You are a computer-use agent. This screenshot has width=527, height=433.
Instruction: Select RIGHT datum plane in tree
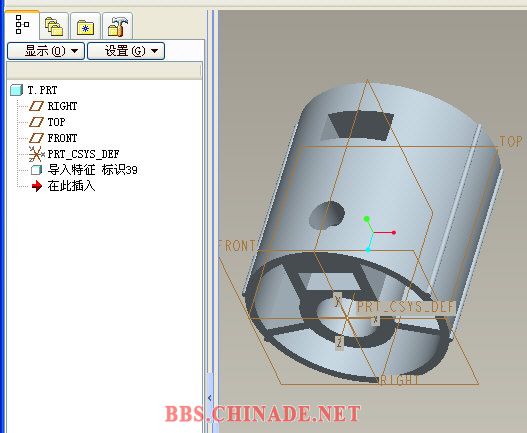pyautogui.click(x=62, y=106)
